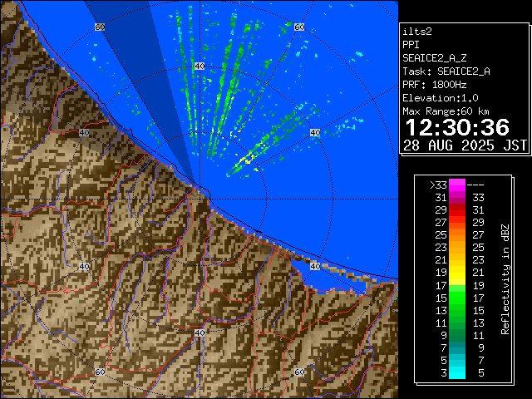Image resolution: width=532 pixels, height=399 pixels.
Task: Click the magenta >33 dBZ legend swatch
Action: [x=457, y=185]
